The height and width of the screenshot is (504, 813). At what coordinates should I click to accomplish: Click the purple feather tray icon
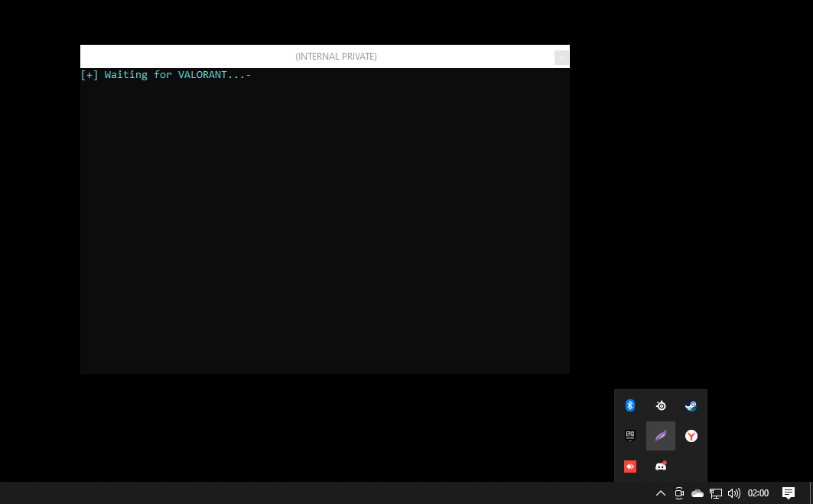pyautogui.click(x=661, y=436)
